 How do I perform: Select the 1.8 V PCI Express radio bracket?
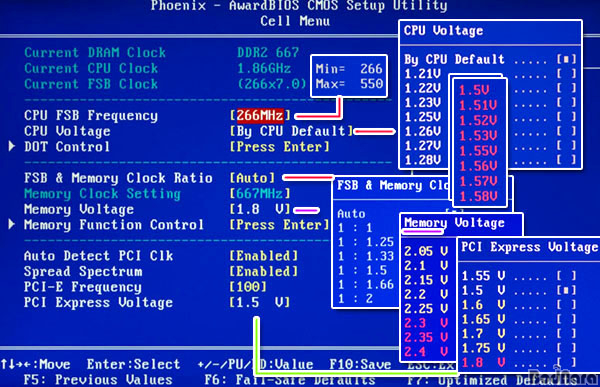click(566, 362)
